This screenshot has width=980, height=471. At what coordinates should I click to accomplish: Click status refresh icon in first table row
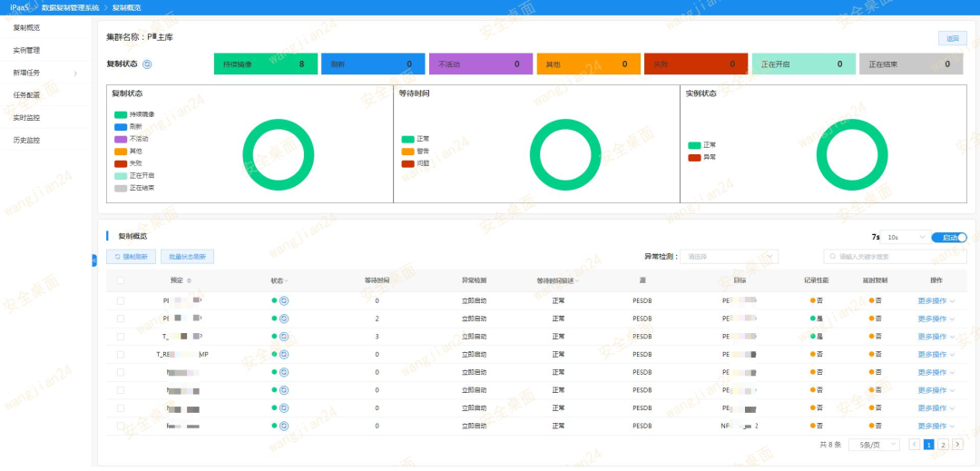click(284, 300)
